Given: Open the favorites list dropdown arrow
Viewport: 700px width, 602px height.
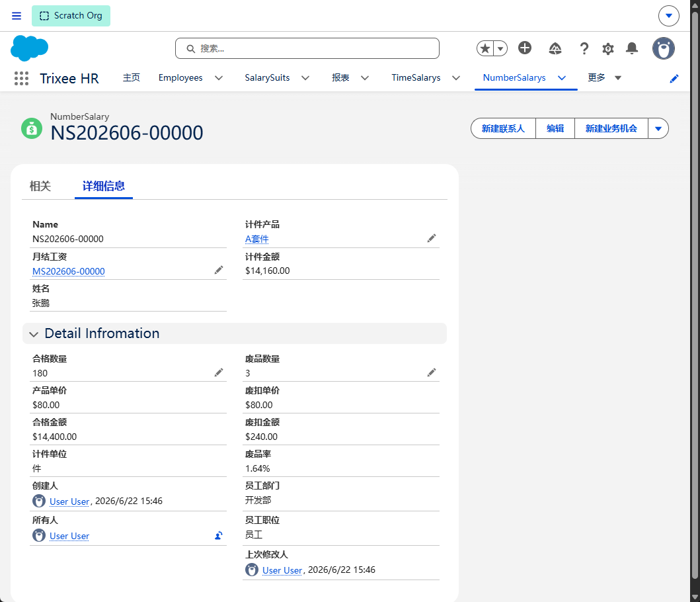Looking at the screenshot, I should pos(500,48).
